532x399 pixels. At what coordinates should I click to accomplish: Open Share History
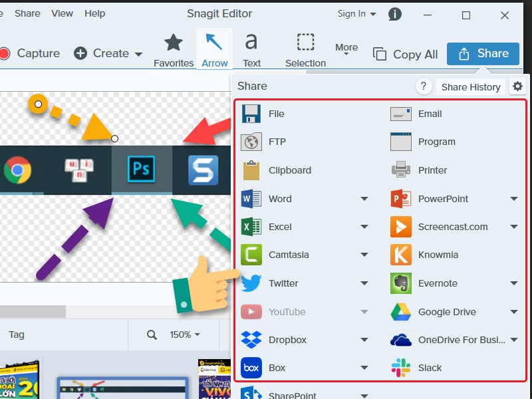pos(471,87)
